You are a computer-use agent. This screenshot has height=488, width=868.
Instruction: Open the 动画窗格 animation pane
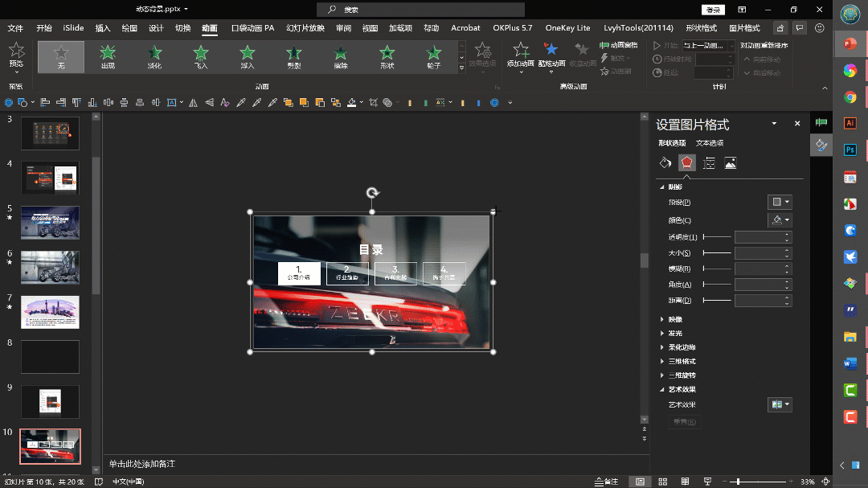pos(619,46)
